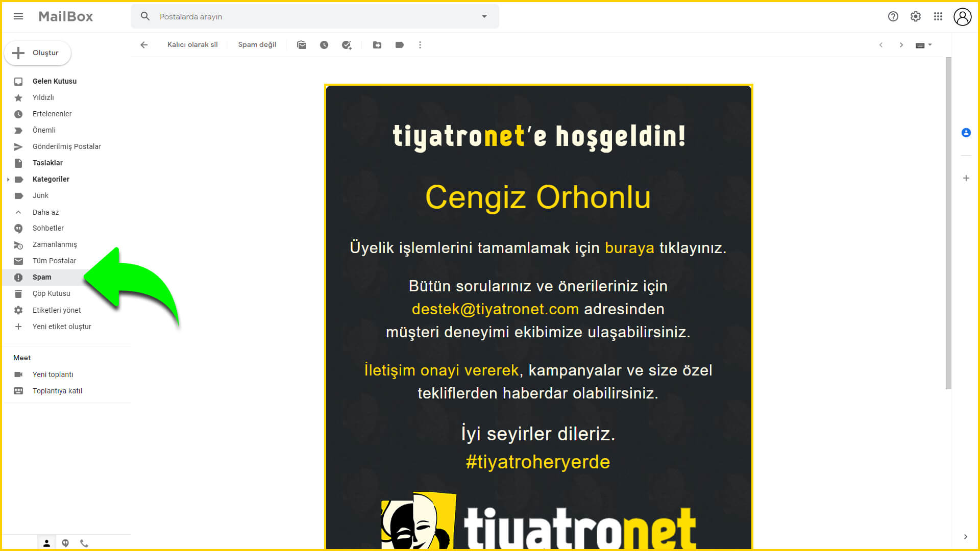Move message to folder icon
This screenshot has height=551, width=980.
377,45
